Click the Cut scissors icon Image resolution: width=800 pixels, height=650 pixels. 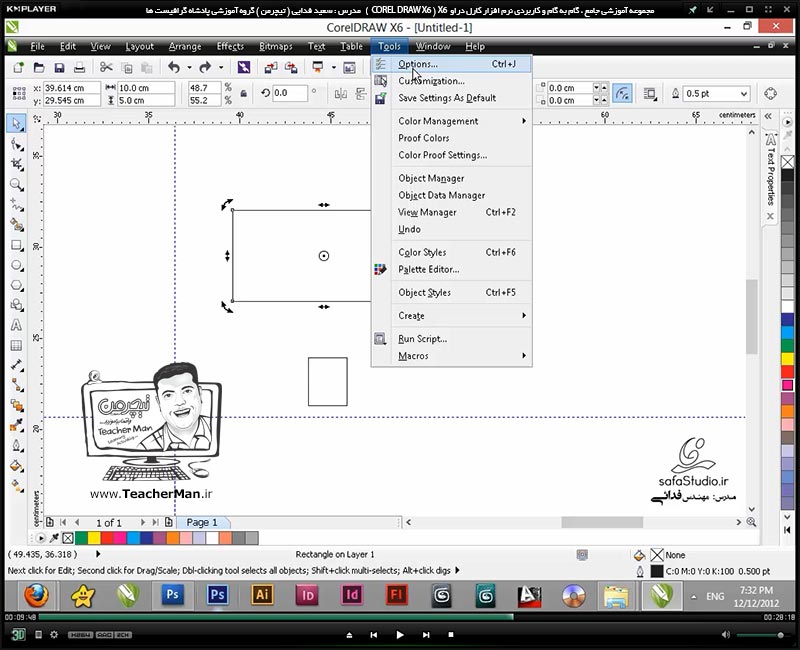point(106,67)
